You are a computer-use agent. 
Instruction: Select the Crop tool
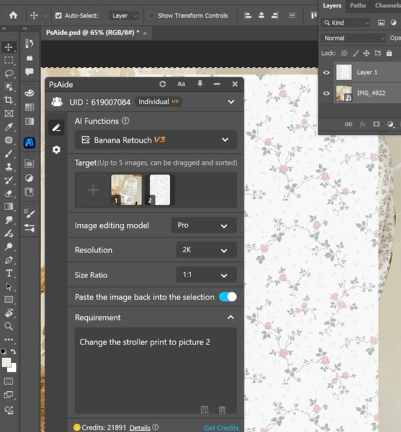pos(9,100)
